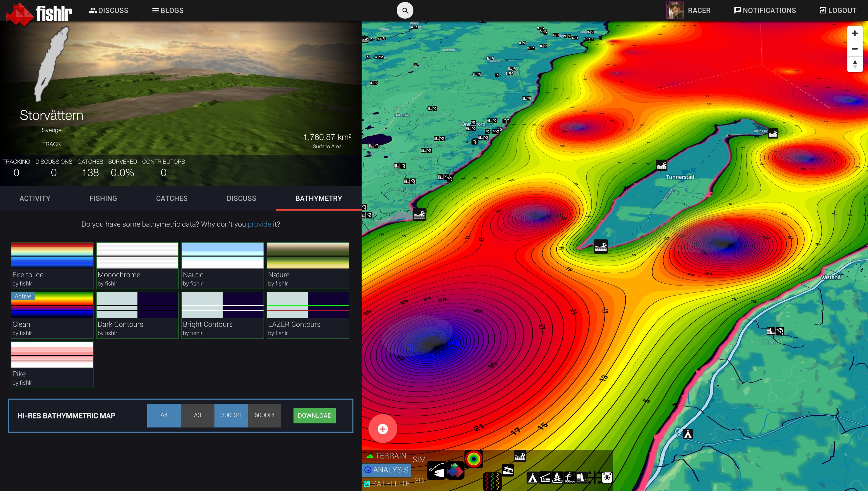The image size is (868, 491).
Task: Choose the Fire to Ice color scheme
Action: (x=52, y=265)
